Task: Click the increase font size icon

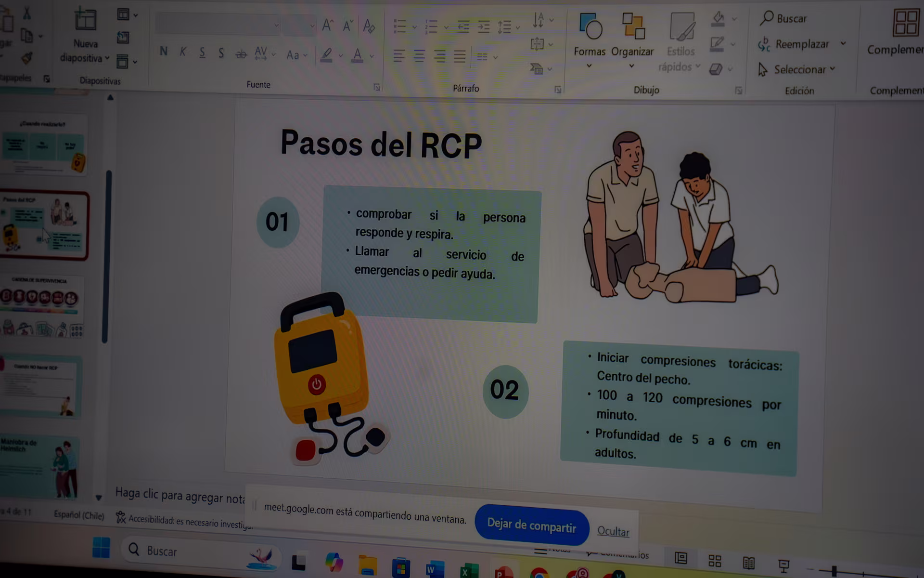Action: (328, 25)
